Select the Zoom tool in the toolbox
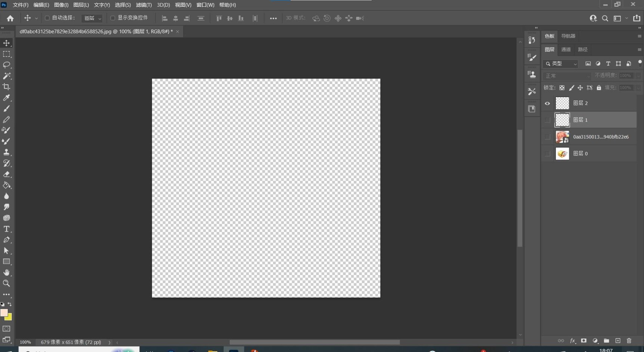644x352 pixels. coord(7,283)
